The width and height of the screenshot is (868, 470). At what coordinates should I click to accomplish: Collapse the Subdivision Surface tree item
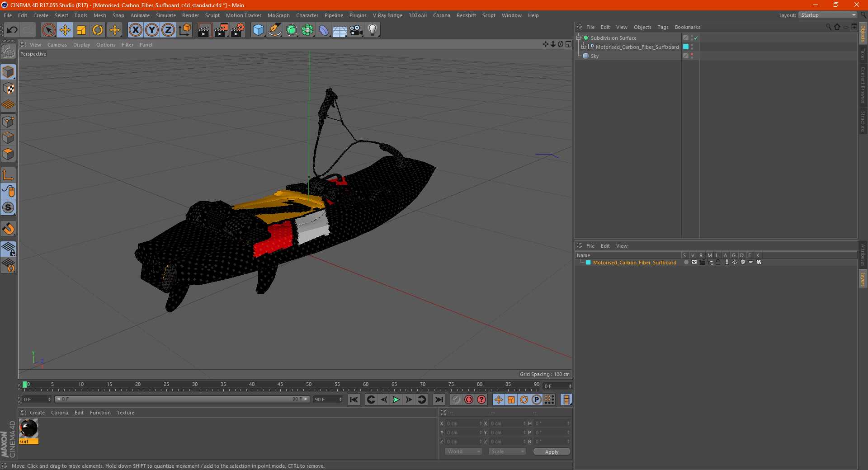579,38
